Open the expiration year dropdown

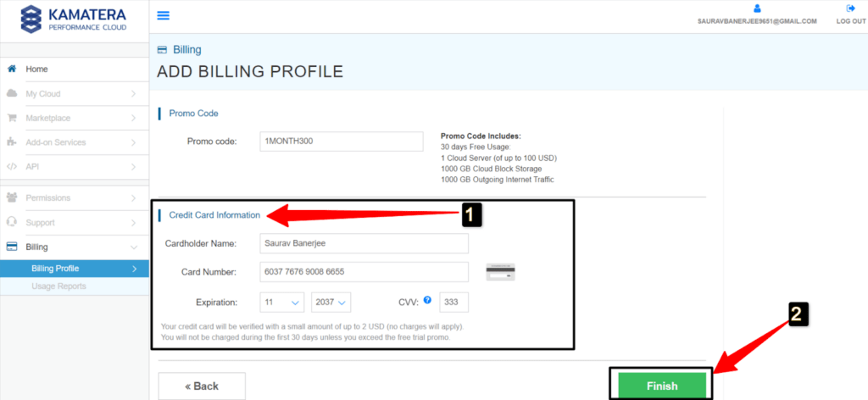click(331, 303)
